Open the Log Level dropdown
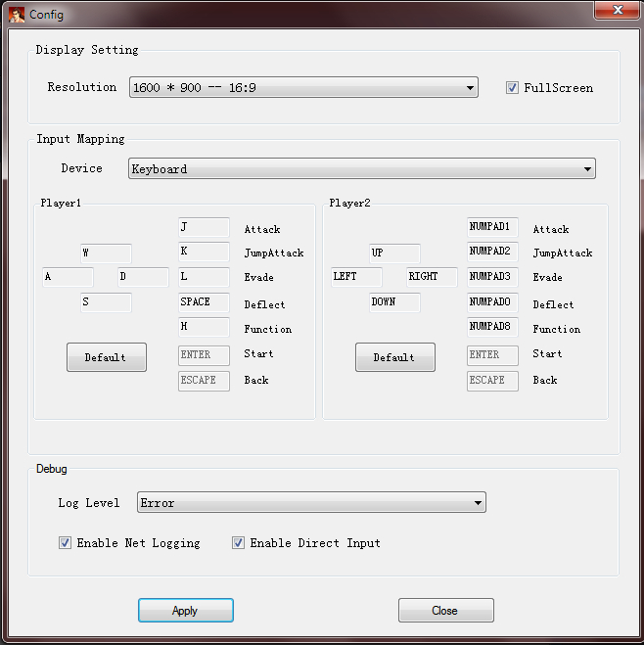 [311, 502]
